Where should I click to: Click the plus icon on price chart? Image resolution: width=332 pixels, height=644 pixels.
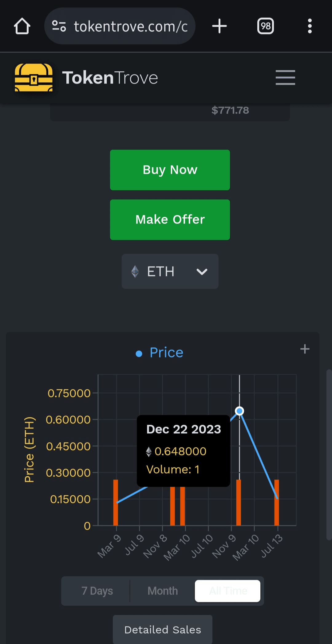305,349
